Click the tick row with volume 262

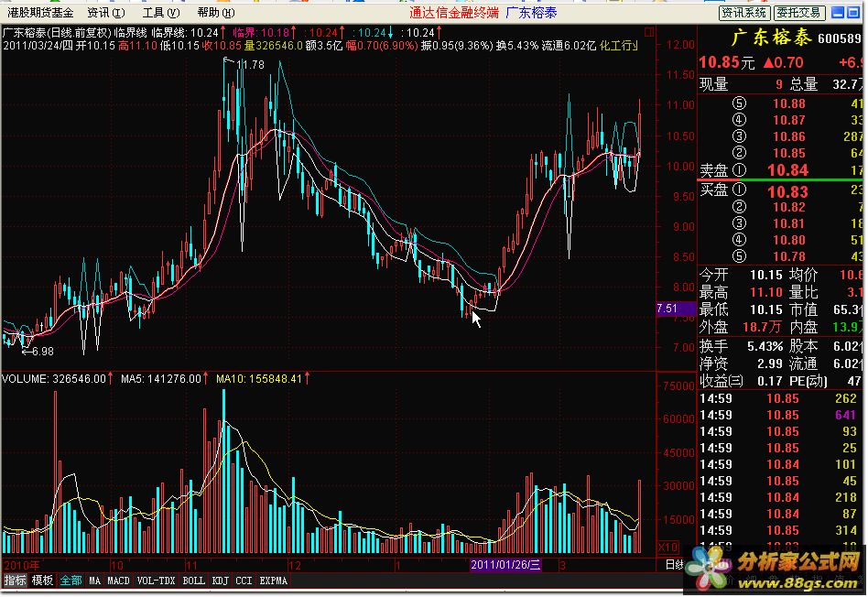pos(780,398)
